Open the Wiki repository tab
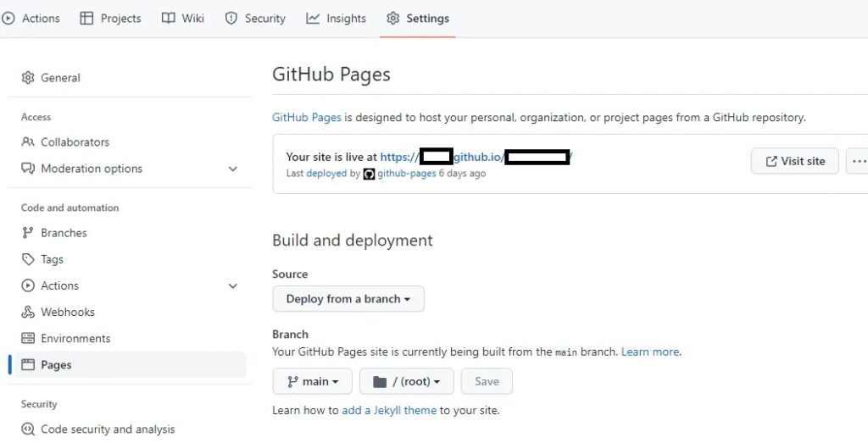 point(183,19)
